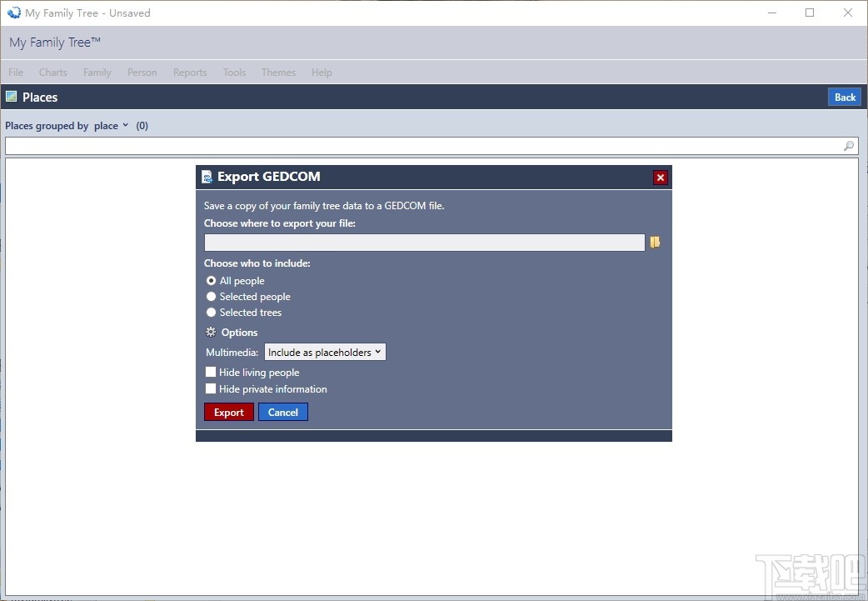Open the Charts menu
This screenshot has height=601, width=868.
53,73
